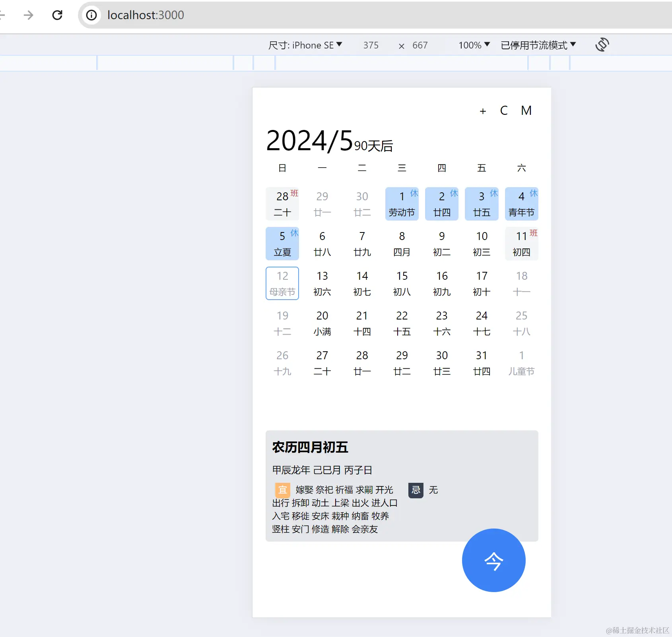Click the rotate device icon
Image resolution: width=672 pixels, height=637 pixels.
point(602,45)
